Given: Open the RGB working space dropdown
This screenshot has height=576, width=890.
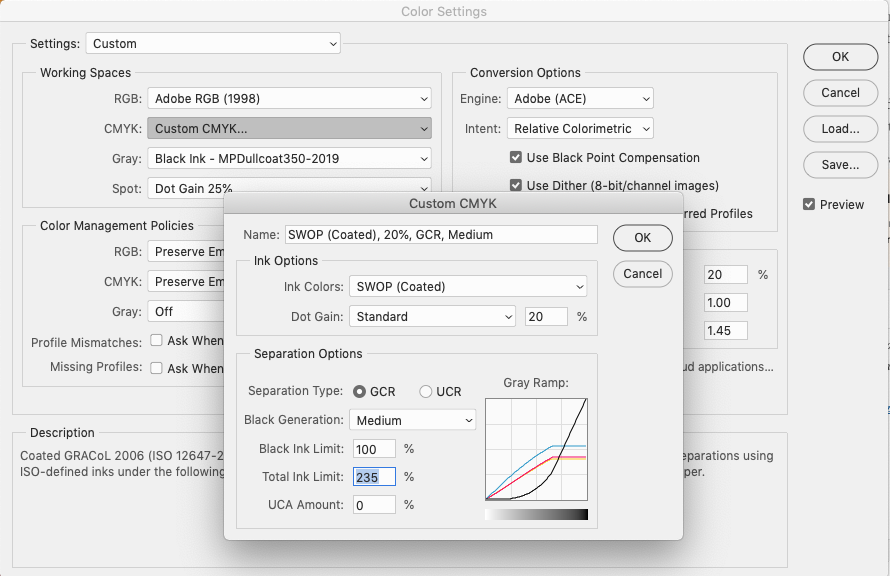Looking at the screenshot, I should (289, 98).
